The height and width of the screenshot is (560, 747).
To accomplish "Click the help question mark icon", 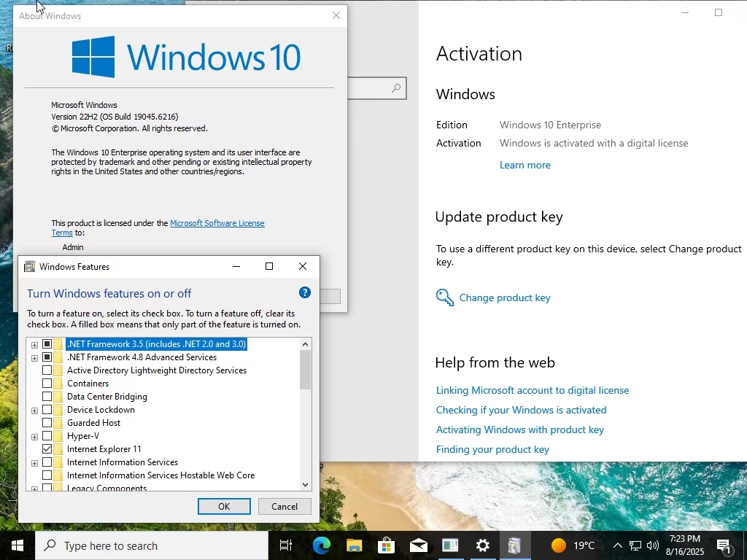I will (x=305, y=292).
